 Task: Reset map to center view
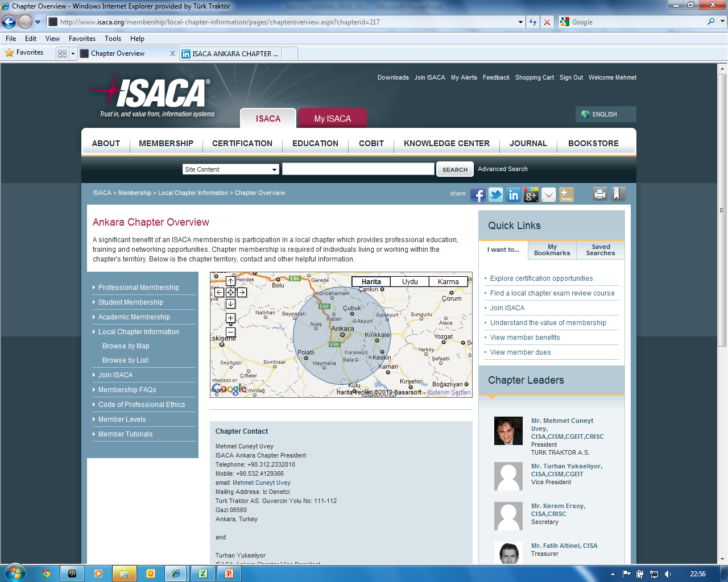(x=230, y=292)
